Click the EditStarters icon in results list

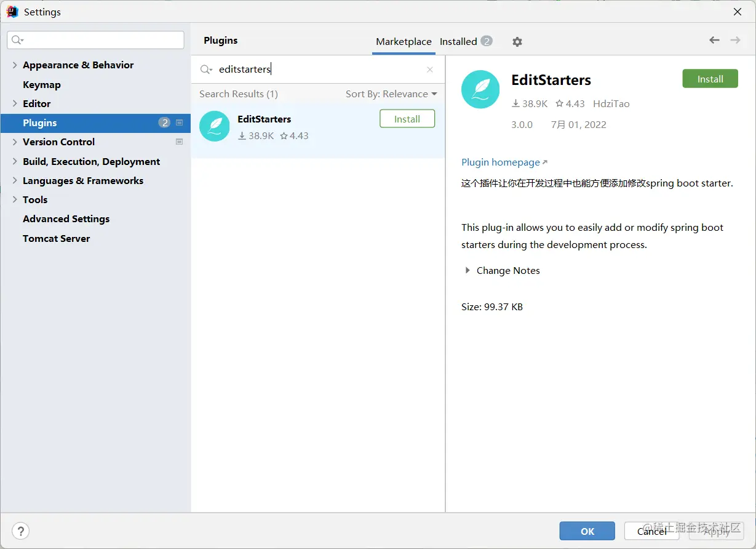[x=215, y=126]
